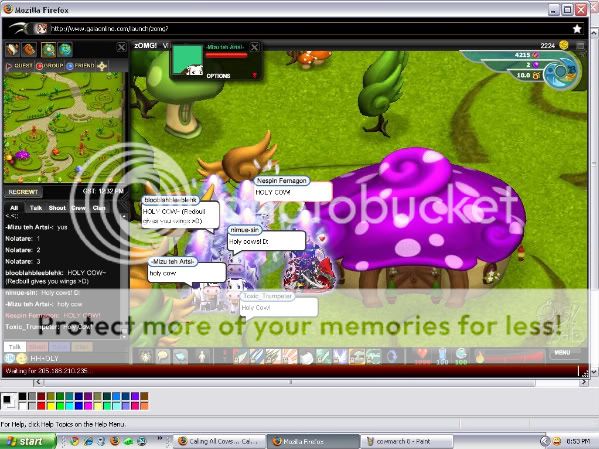The height and width of the screenshot is (449, 599).
Task: Use the white glove ring icon
Action: 306,357
